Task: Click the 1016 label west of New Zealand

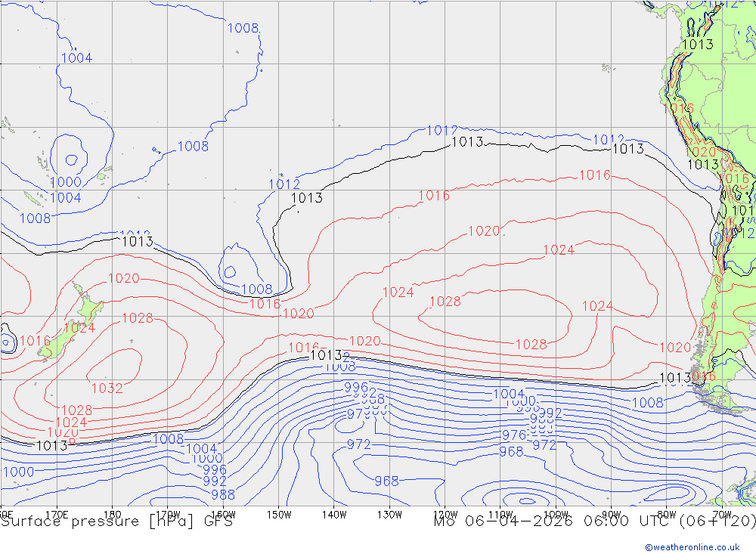Action: pos(36,340)
